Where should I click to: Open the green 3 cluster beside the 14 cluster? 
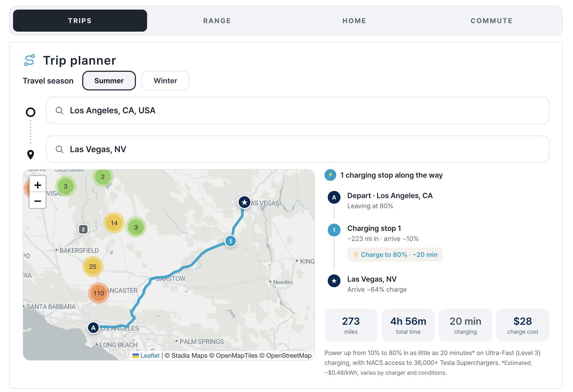[136, 227]
